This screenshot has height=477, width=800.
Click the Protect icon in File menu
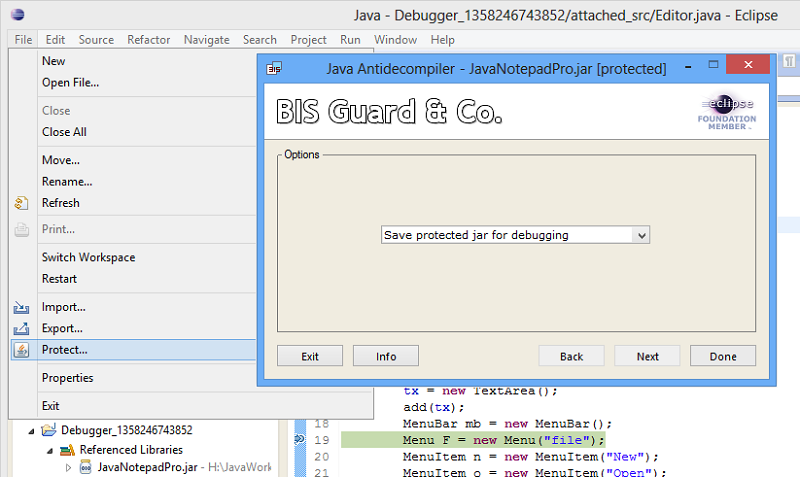(x=22, y=350)
